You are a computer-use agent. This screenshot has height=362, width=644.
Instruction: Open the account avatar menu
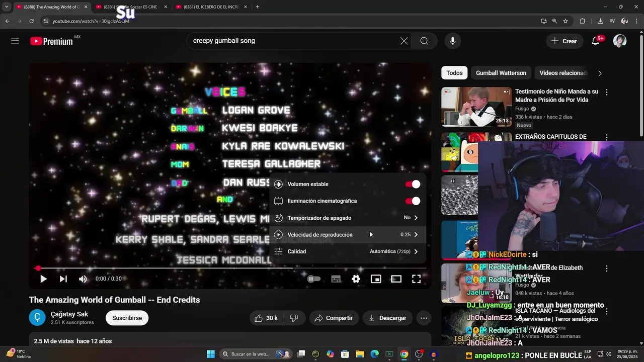[x=620, y=41]
